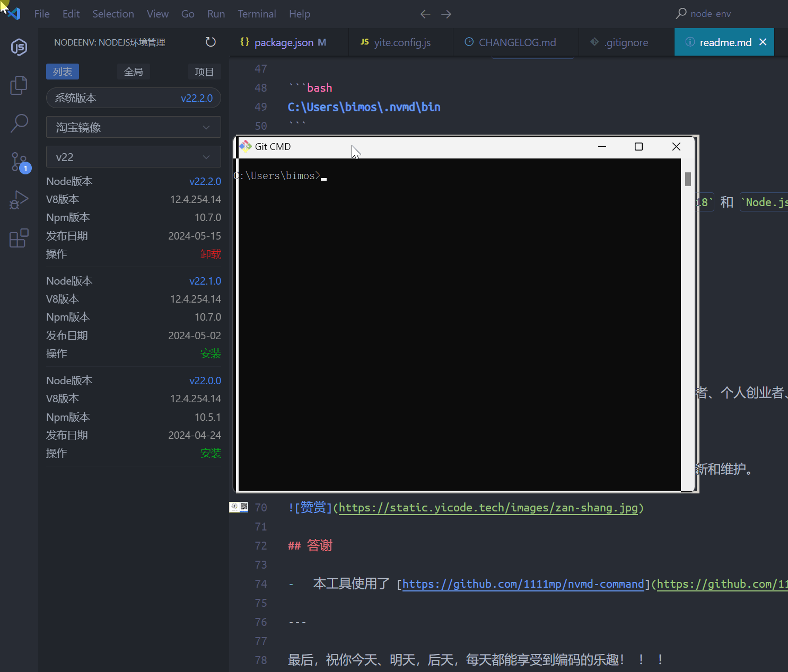788x672 pixels.
Task: Open the Run menu
Action: click(x=216, y=14)
